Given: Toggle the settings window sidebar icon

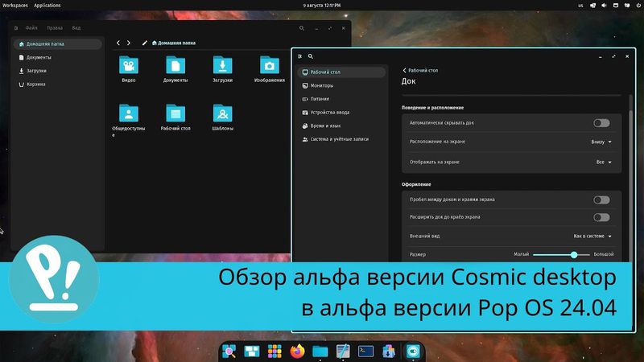Looking at the screenshot, I should click(299, 56).
